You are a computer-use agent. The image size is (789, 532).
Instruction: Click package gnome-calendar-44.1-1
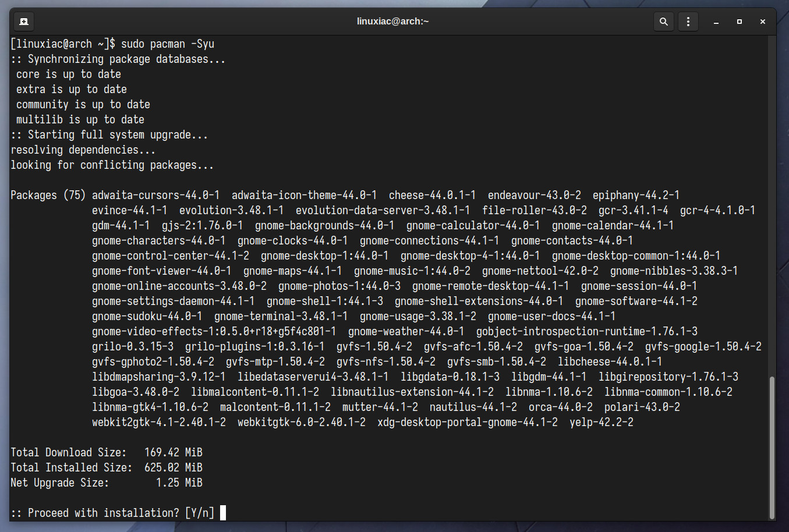[613, 226]
